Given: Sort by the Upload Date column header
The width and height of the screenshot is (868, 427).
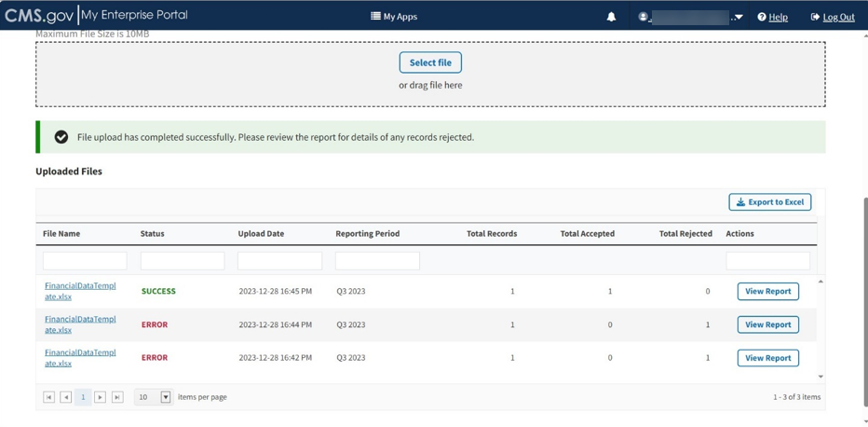Looking at the screenshot, I should tap(261, 234).
